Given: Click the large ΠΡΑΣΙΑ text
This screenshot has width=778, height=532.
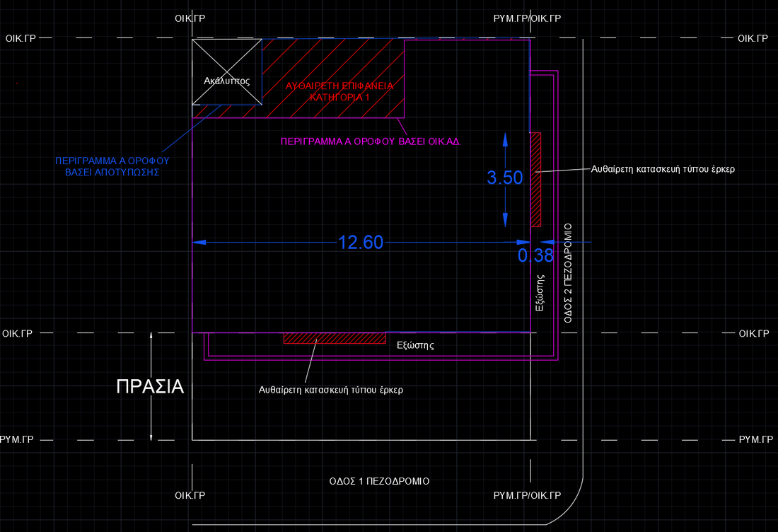Looking at the screenshot, I should point(150,386).
